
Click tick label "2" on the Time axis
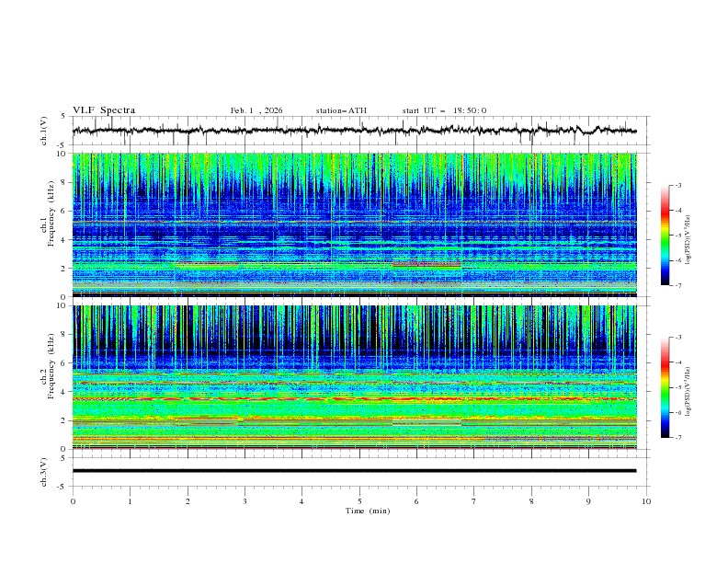coord(188,501)
